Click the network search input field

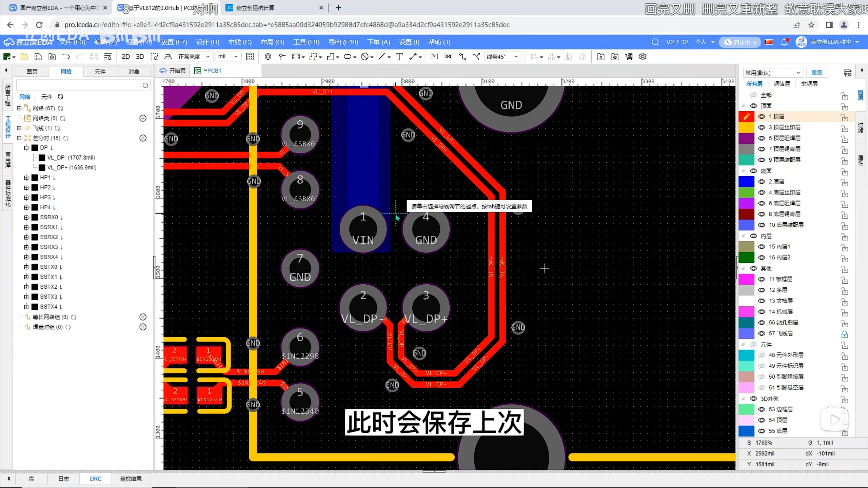79,85
